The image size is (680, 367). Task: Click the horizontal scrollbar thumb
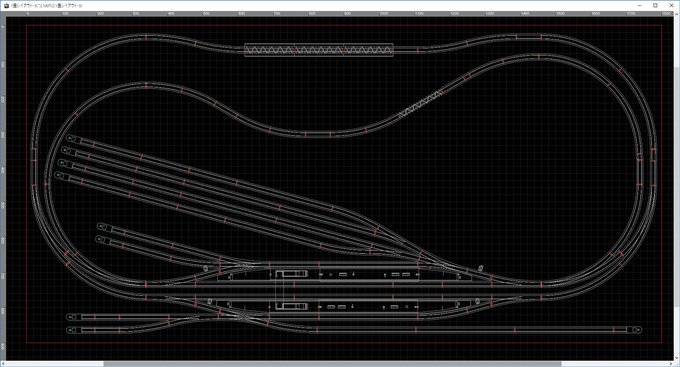[x=332, y=364]
